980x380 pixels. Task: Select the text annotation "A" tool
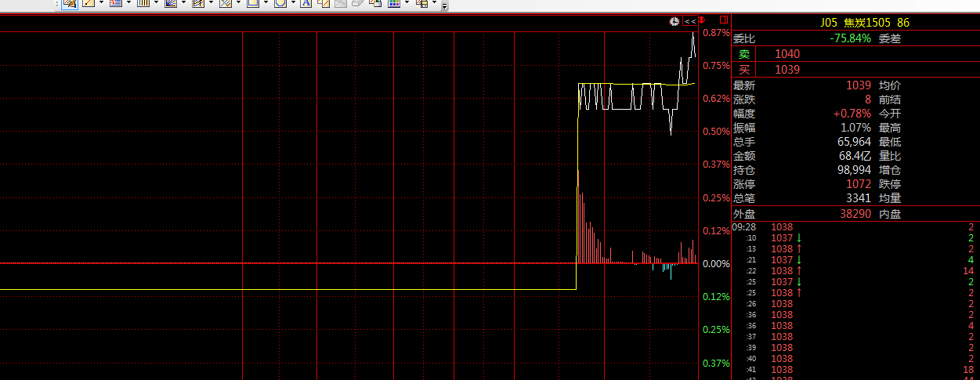(306, 3)
